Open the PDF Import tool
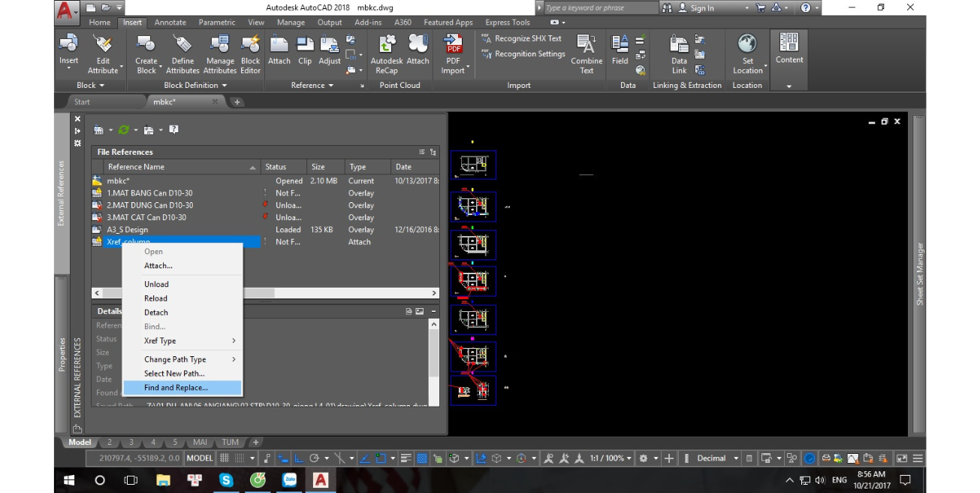 click(454, 54)
